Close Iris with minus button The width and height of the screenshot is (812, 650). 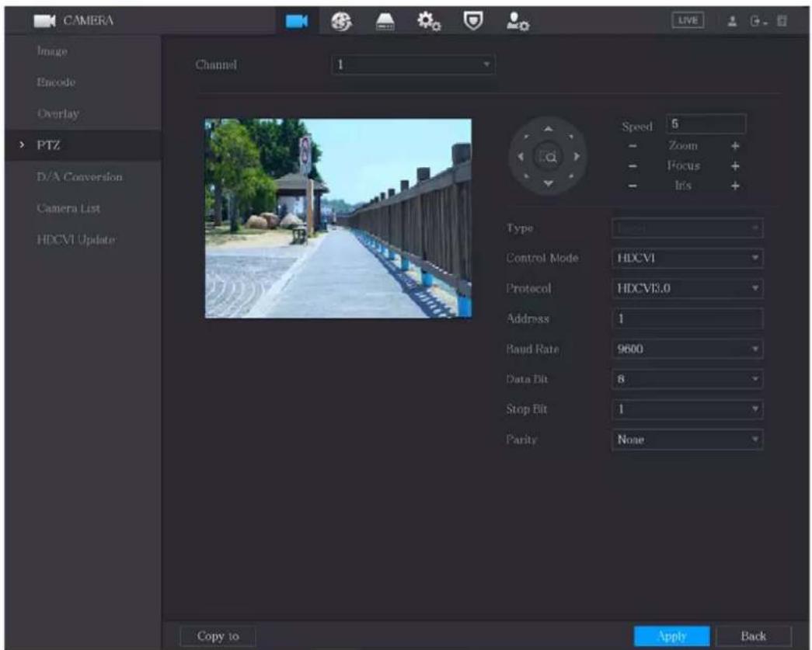[633, 186]
